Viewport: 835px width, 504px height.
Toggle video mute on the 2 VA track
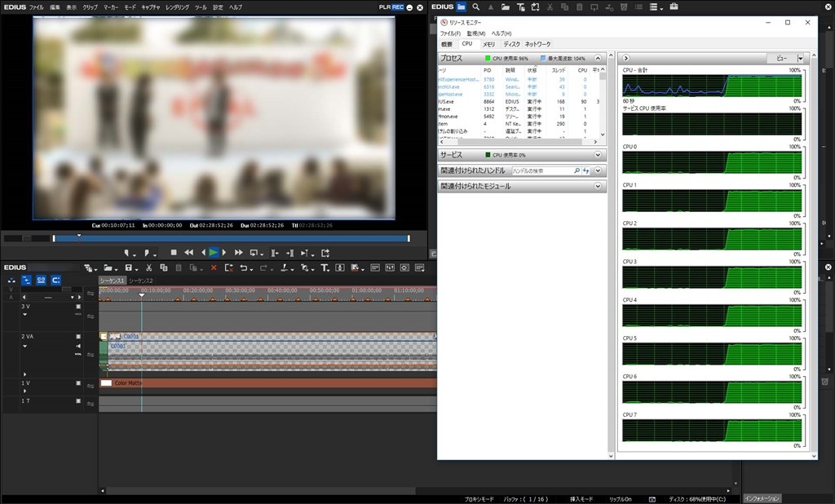[x=78, y=336]
